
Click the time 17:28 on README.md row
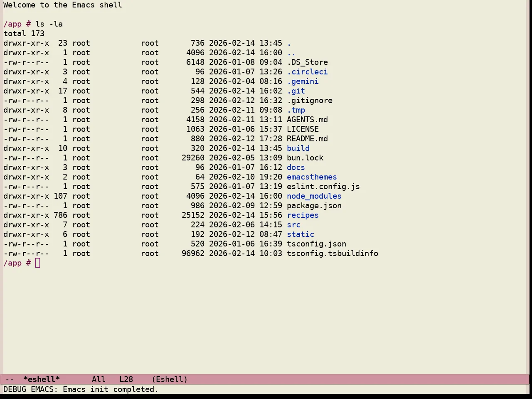click(x=271, y=139)
